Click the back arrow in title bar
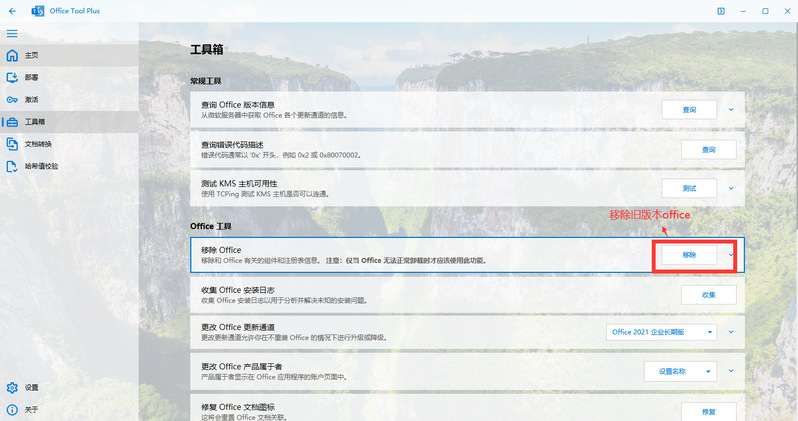Viewport: 798px width, 421px height. point(13,11)
